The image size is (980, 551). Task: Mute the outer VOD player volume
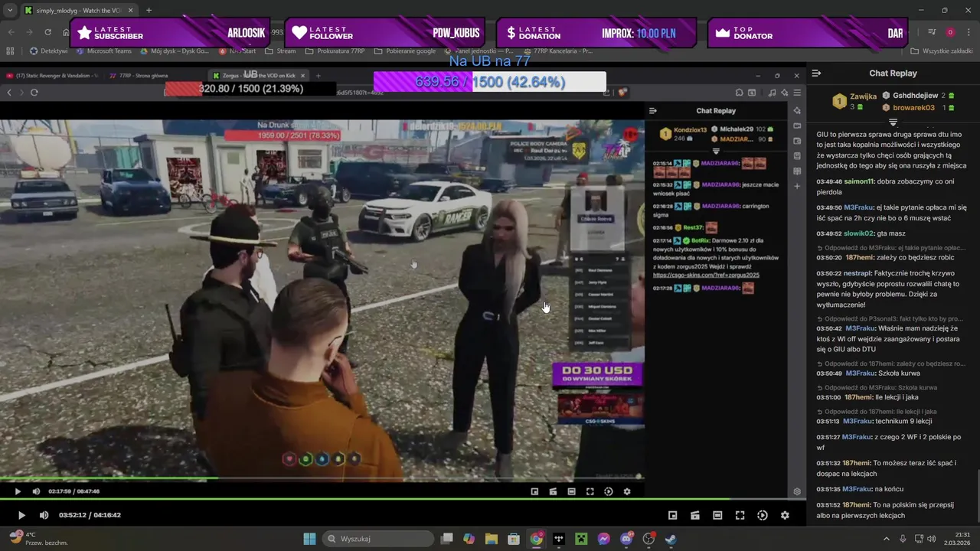coord(44,516)
